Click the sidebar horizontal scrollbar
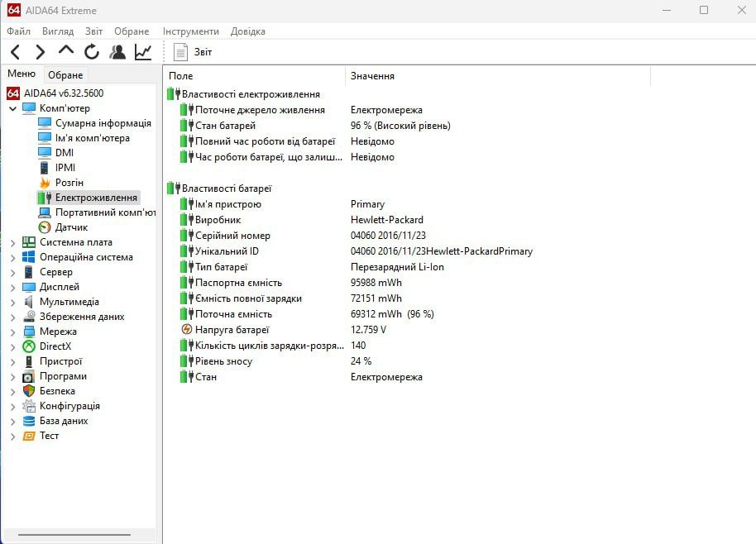This screenshot has height=544, width=756. (74, 534)
